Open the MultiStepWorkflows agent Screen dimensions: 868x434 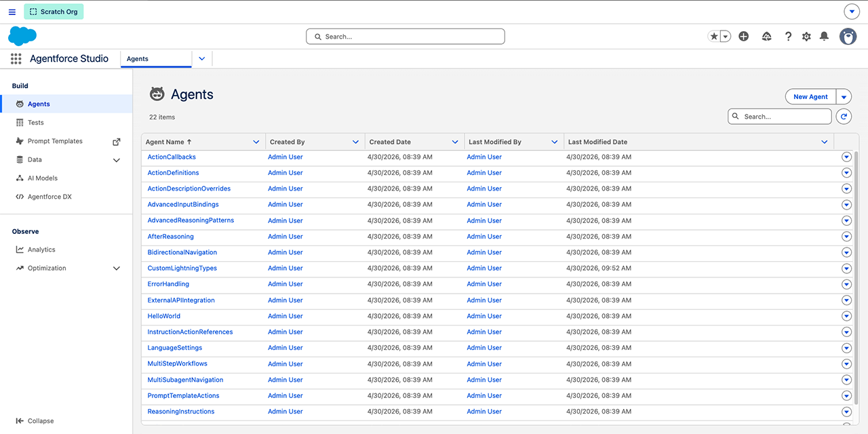click(x=178, y=363)
